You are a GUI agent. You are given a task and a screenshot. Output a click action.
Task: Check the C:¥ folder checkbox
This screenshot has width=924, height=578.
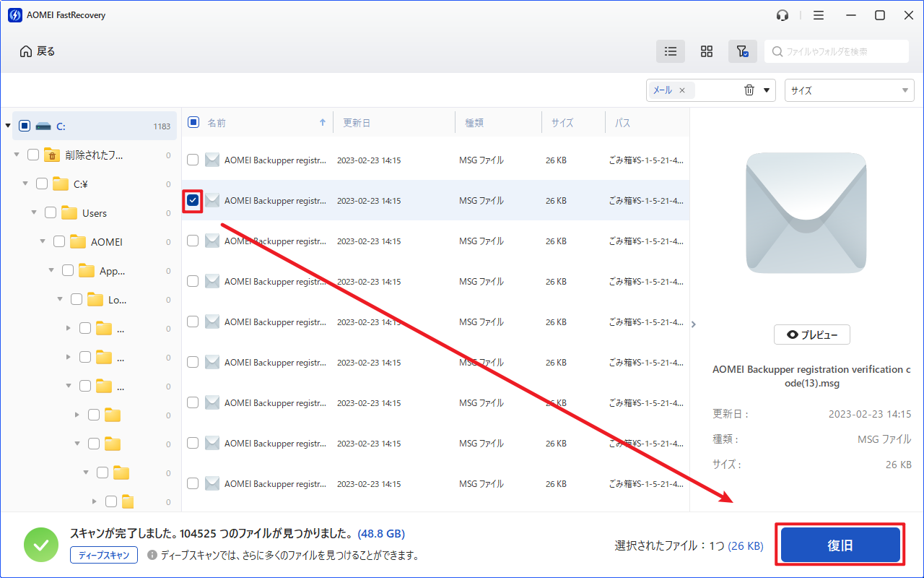(42, 184)
